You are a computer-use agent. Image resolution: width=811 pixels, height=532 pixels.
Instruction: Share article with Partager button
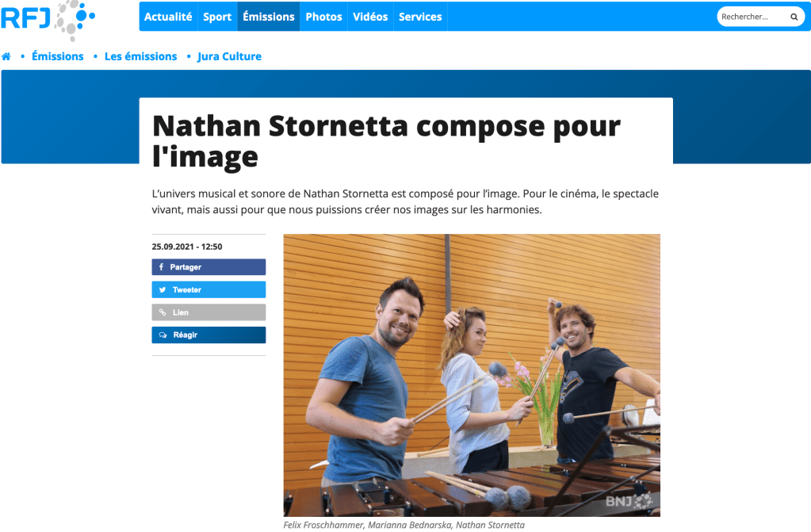208,267
